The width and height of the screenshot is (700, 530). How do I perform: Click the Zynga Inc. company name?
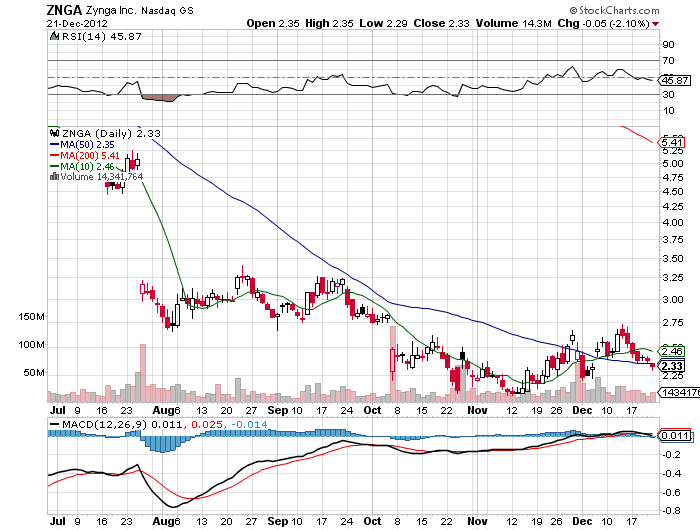click(110, 10)
